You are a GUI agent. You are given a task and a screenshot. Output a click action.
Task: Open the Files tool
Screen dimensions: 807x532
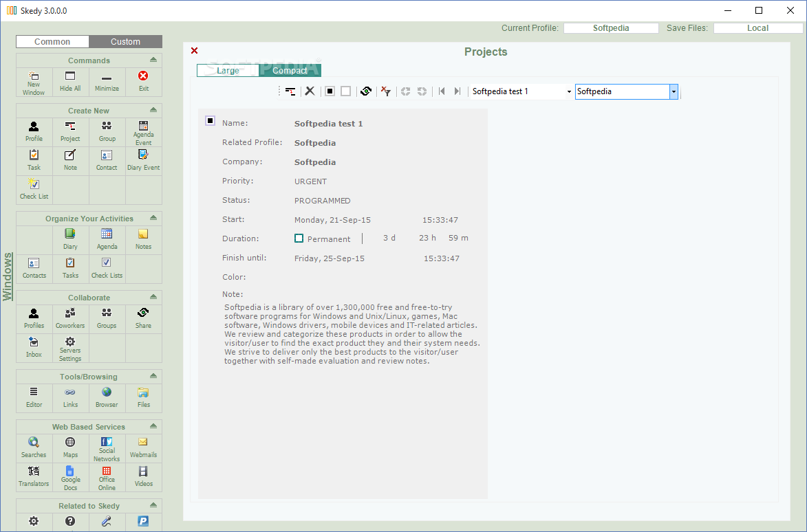coord(144,399)
